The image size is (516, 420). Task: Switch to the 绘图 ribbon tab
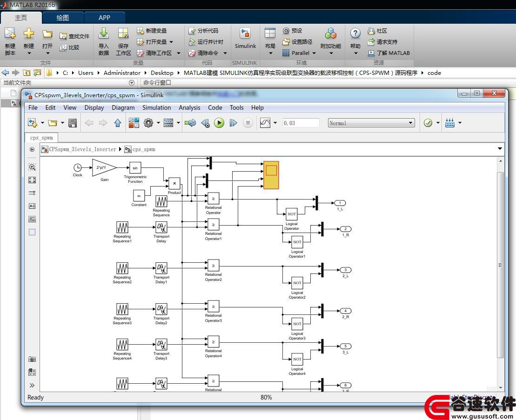[x=62, y=18]
